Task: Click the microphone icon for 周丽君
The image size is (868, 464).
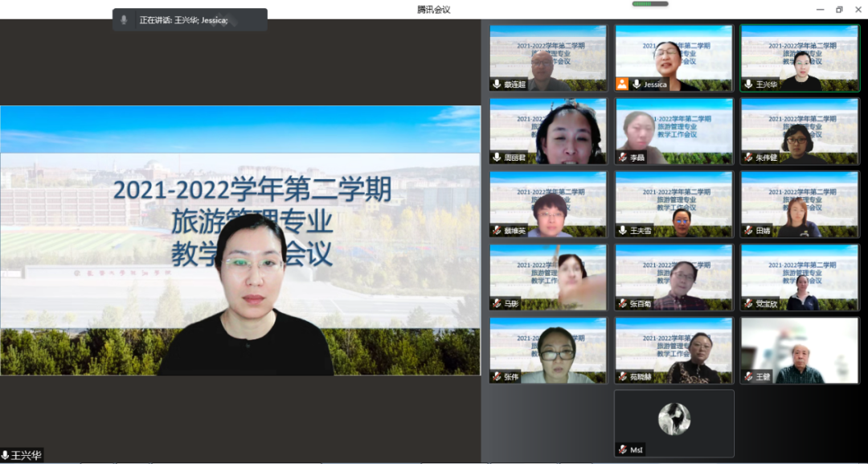Action: 497,158
